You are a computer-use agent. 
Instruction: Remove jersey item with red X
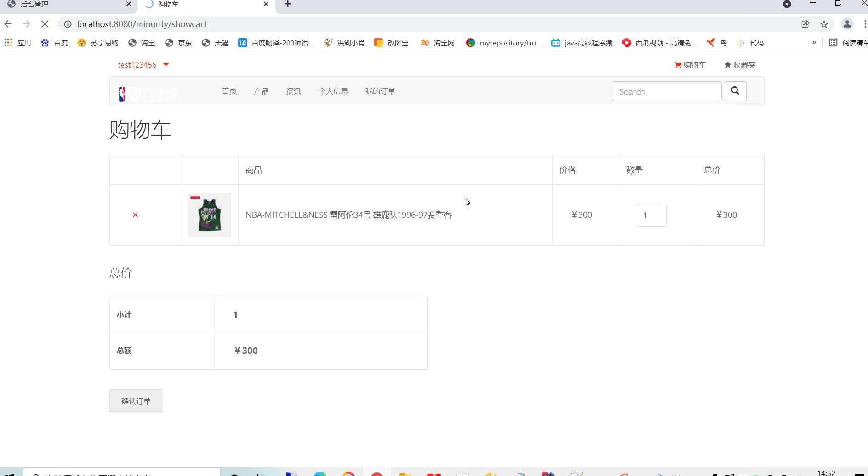[135, 215]
